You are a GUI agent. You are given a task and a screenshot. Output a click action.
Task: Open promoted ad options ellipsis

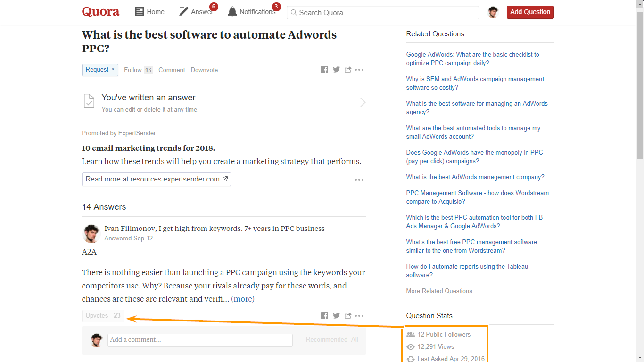(359, 180)
